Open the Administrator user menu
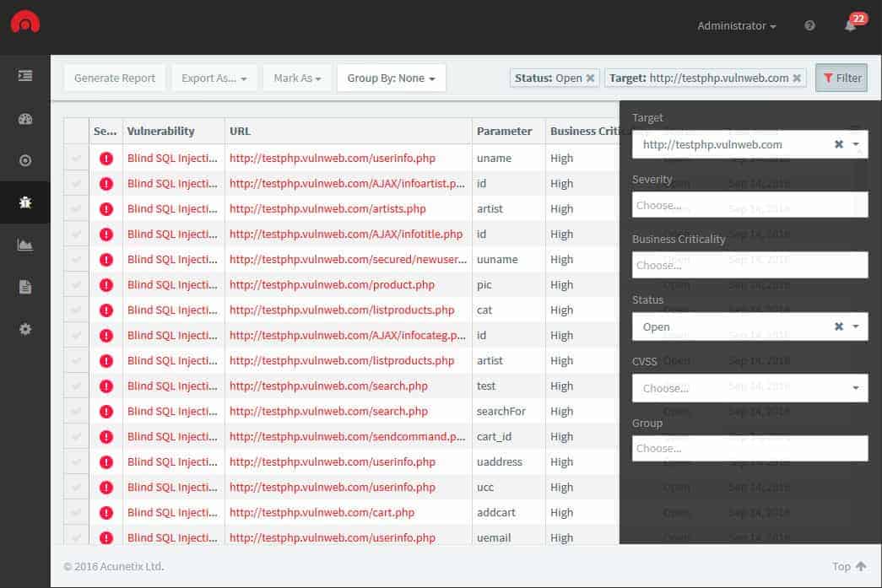Image resolution: width=882 pixels, height=588 pixels. 736,26
